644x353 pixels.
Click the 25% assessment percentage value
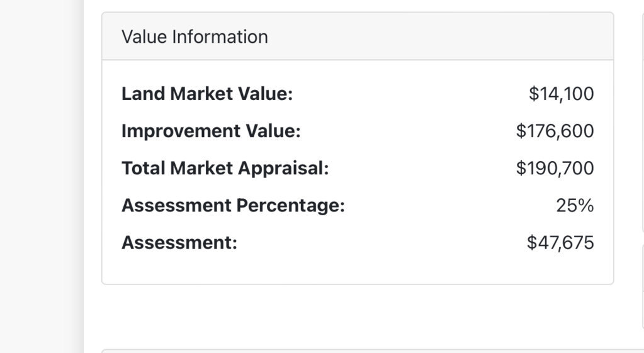(575, 206)
